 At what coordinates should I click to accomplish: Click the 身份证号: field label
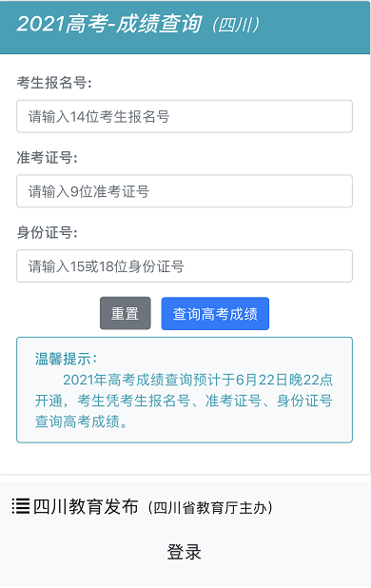coord(48,232)
